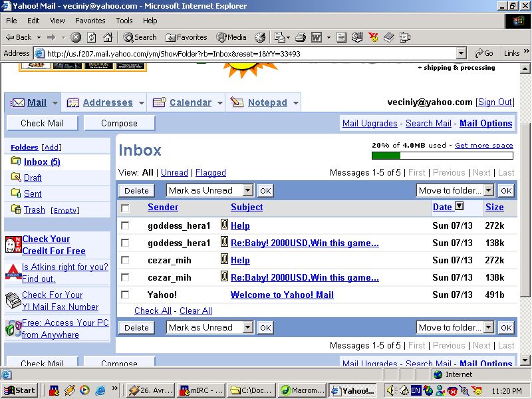This screenshot has height=399, width=532.
Task: Check the box for goddess_hera1 Help message
Action: point(125,225)
